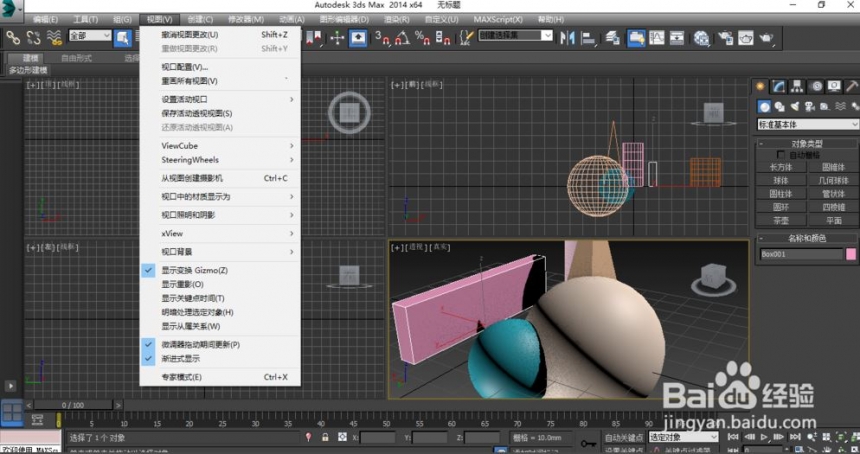Choose 专家模式(E) menu item
The height and width of the screenshot is (454, 860).
point(220,377)
